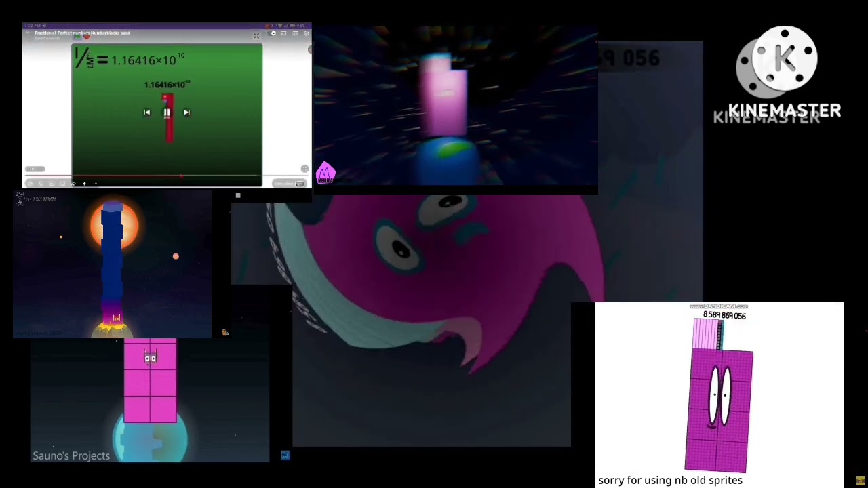868x488 pixels.
Task: Pause the green fraction video
Action: click(167, 113)
